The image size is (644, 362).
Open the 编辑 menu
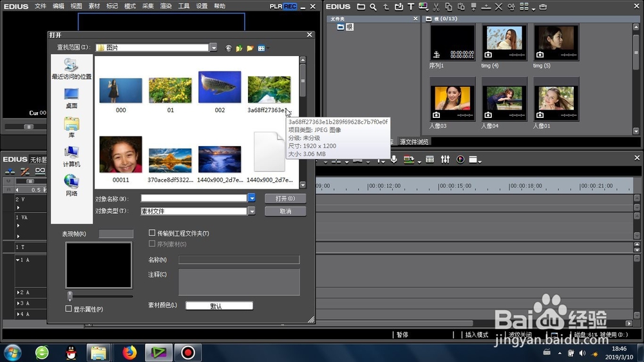(59, 6)
